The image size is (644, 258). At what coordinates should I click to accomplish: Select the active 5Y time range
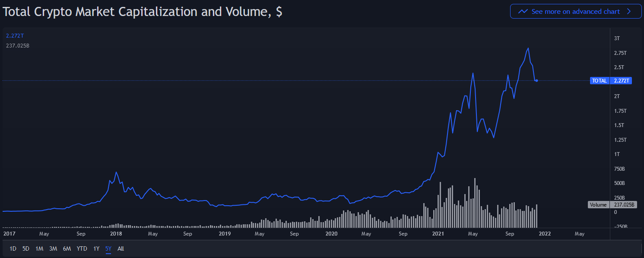coord(108,248)
